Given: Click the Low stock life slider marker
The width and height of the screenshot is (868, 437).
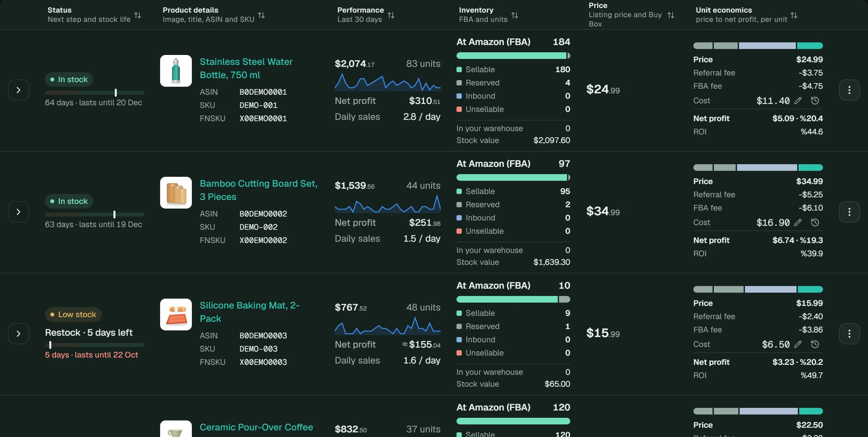Looking at the screenshot, I should point(50,345).
